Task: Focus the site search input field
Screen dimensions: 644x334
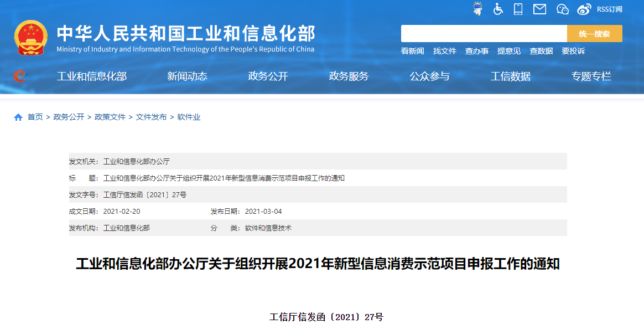Action: (484, 34)
